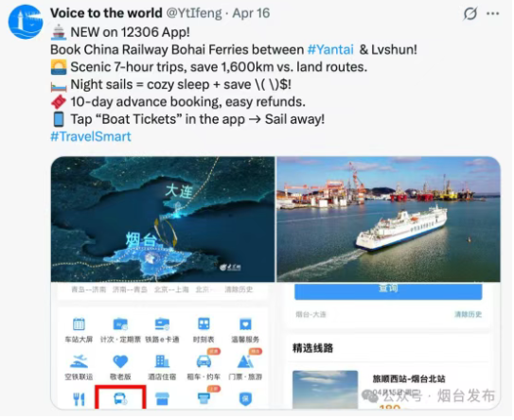The width and height of the screenshot is (514, 420).
Task: Open the ferry ship photo
Action: point(389,219)
